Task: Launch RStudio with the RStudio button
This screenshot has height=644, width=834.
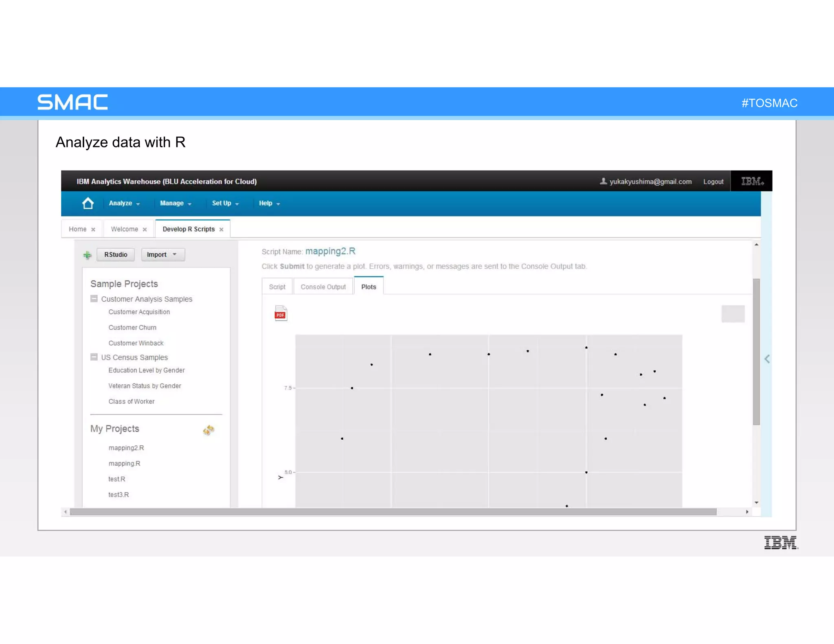Action: coord(116,254)
